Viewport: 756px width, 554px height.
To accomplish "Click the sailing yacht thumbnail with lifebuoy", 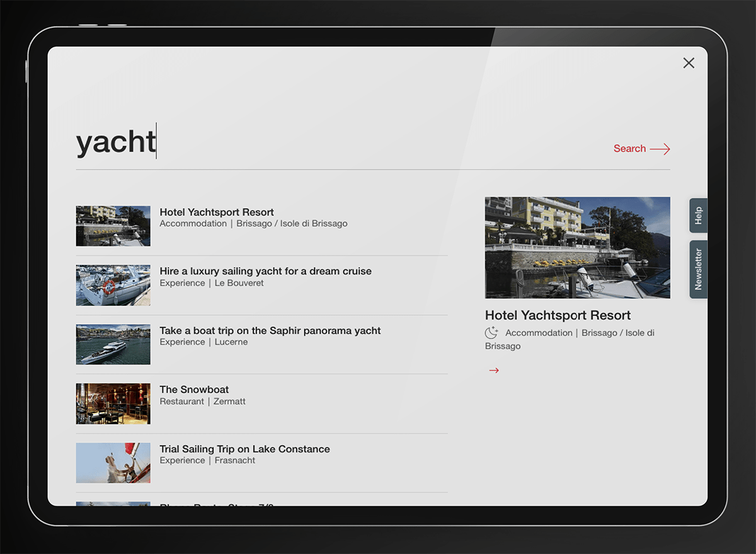I will [x=113, y=285].
